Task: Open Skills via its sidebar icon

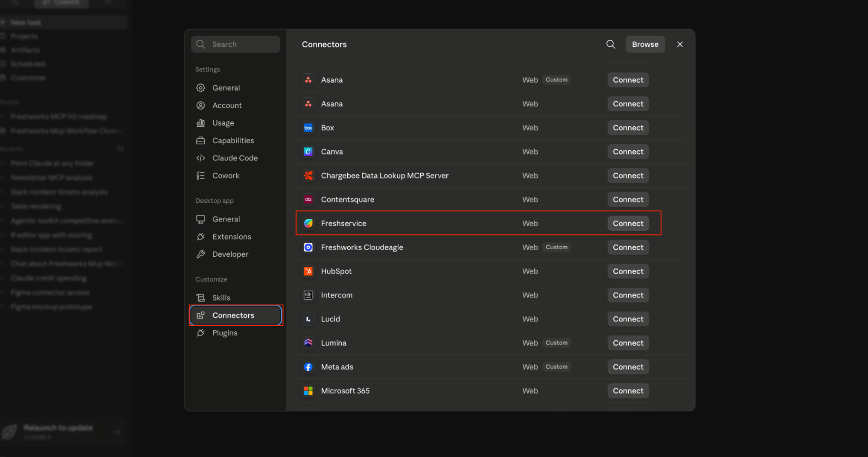Action: 200,297
